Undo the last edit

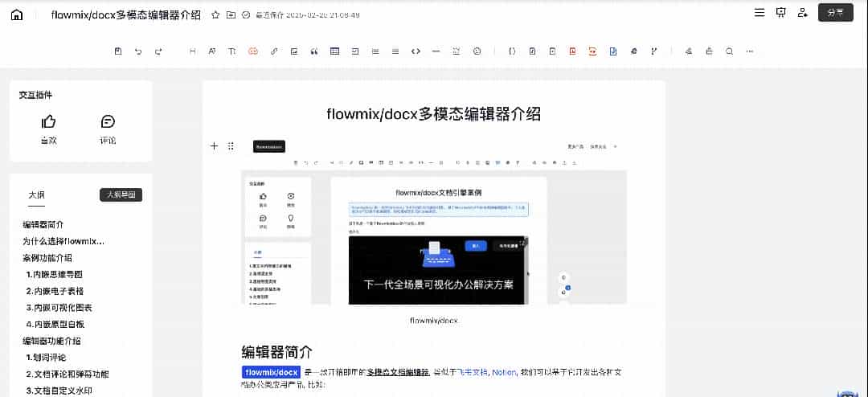(x=138, y=51)
